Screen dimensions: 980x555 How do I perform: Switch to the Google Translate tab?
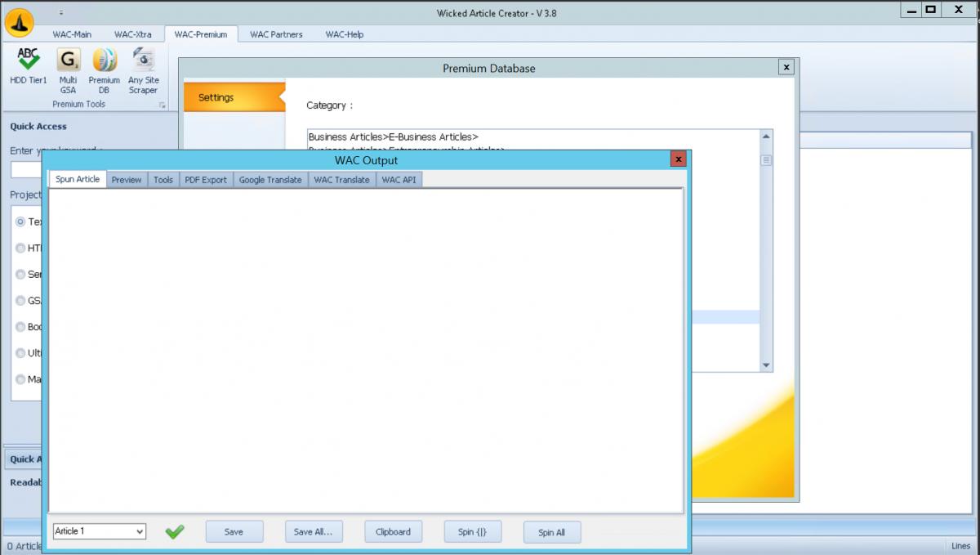click(270, 180)
